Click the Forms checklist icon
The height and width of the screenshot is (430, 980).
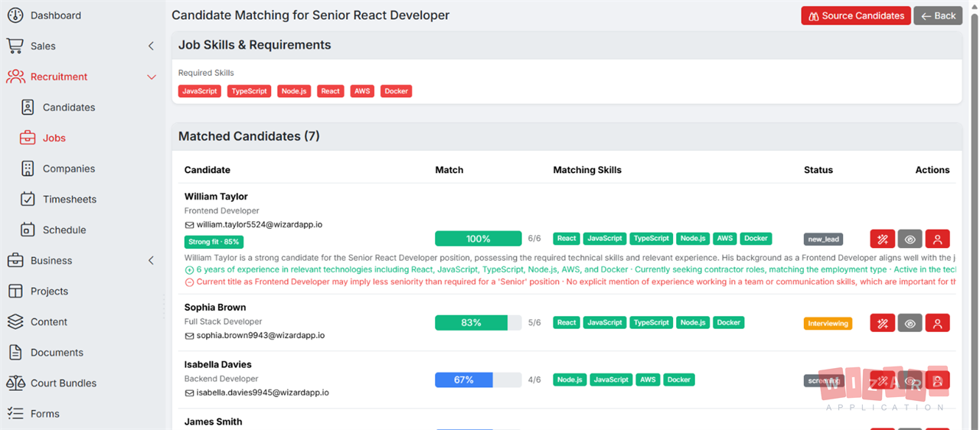click(x=15, y=413)
